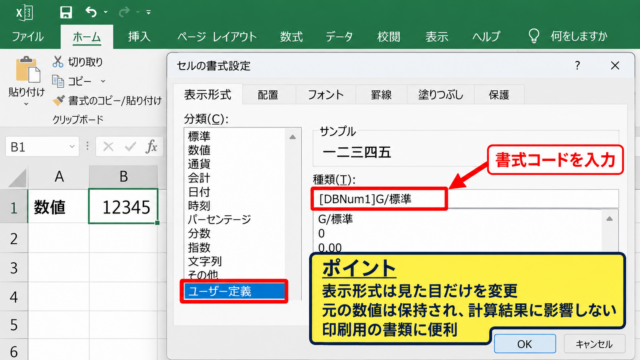The image size is (640, 360).
Task: Select column B header
Action: [x=123, y=177]
